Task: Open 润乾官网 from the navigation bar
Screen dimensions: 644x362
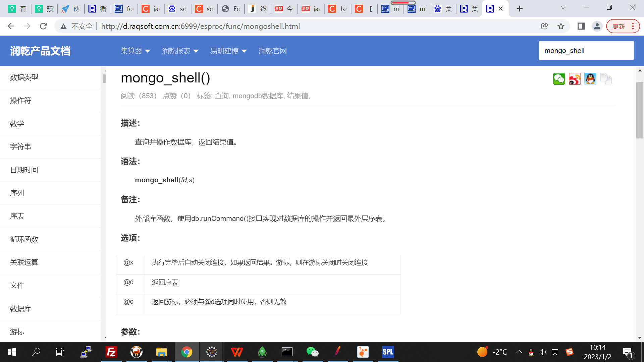Action: (x=273, y=51)
